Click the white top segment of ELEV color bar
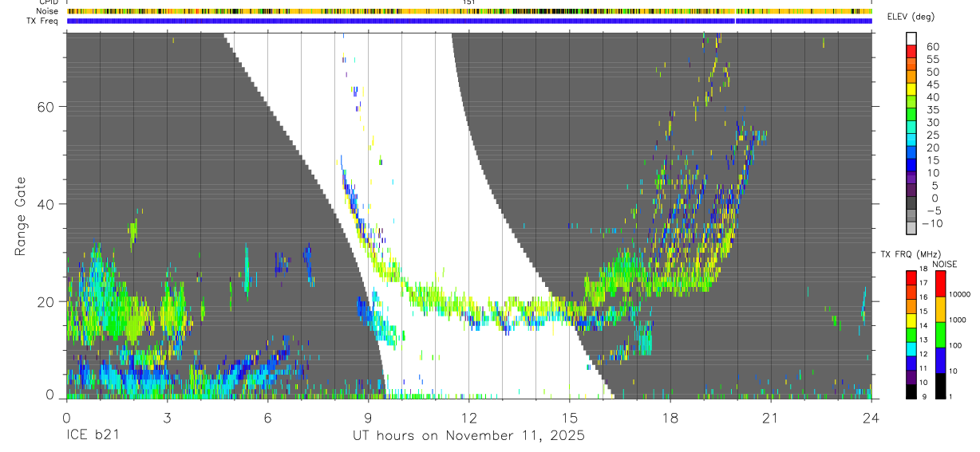Image resolution: width=980 pixels, height=452 pixels. coord(911,38)
